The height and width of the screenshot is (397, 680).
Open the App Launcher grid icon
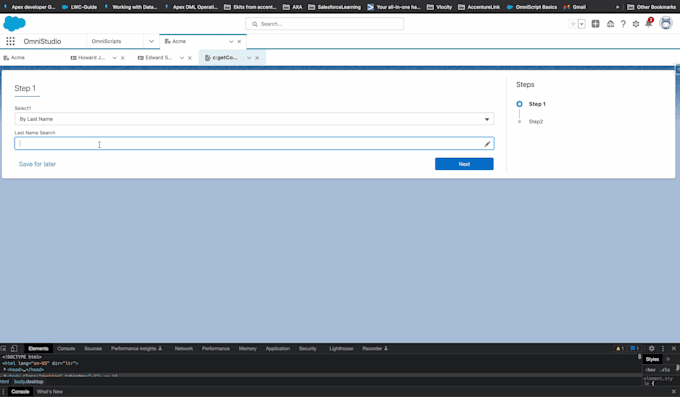coord(10,41)
